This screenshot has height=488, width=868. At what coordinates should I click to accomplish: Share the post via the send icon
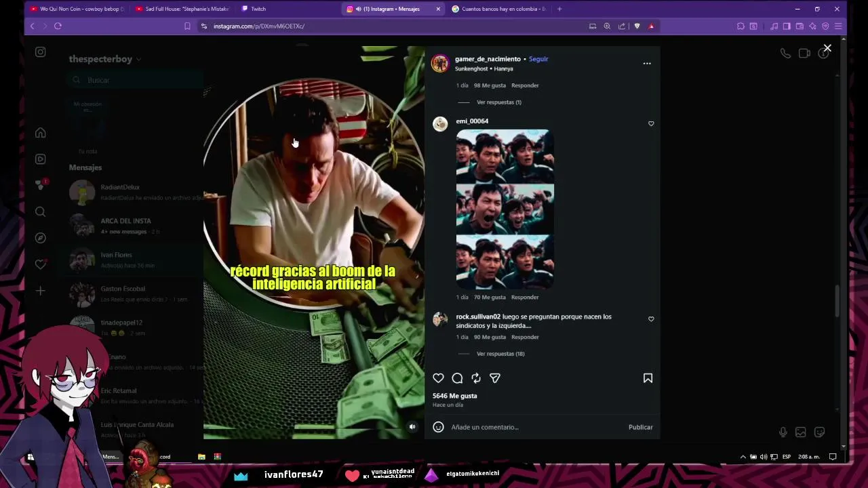click(495, 378)
